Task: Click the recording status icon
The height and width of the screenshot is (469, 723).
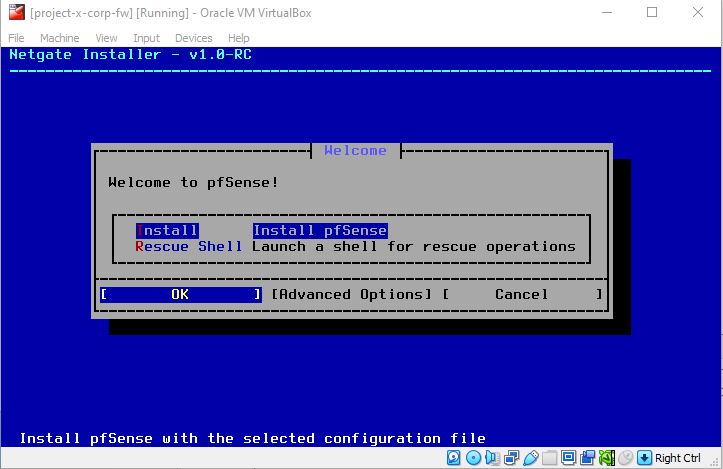Action: 587,458
